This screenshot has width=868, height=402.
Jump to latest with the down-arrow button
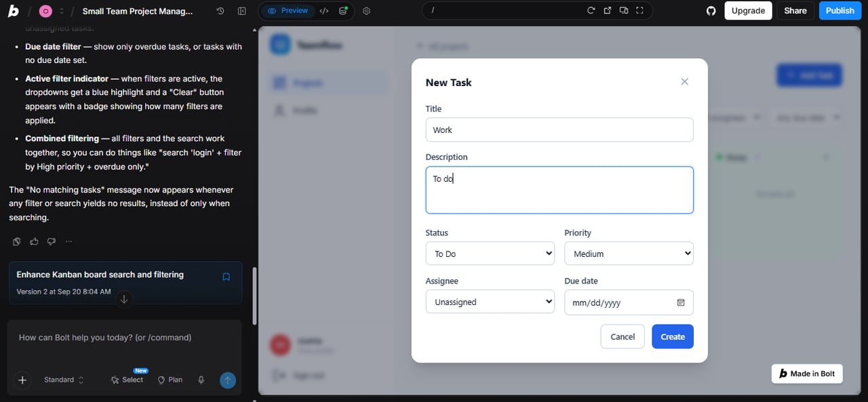123,299
